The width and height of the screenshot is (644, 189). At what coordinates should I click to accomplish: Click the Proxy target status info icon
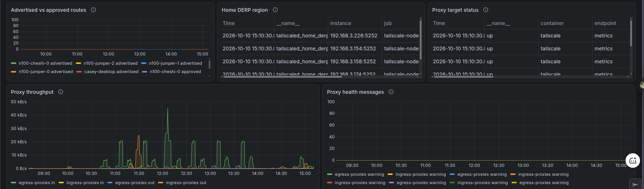[486, 10]
